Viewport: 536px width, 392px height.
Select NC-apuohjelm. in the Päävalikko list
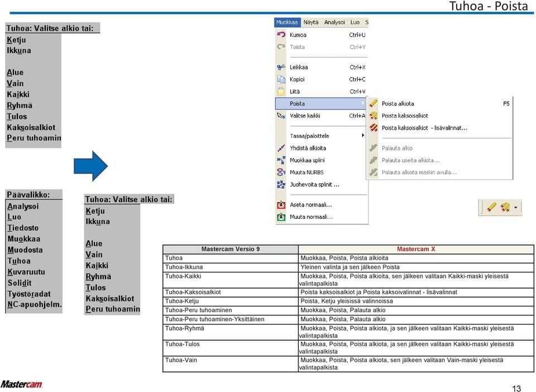tap(35, 304)
